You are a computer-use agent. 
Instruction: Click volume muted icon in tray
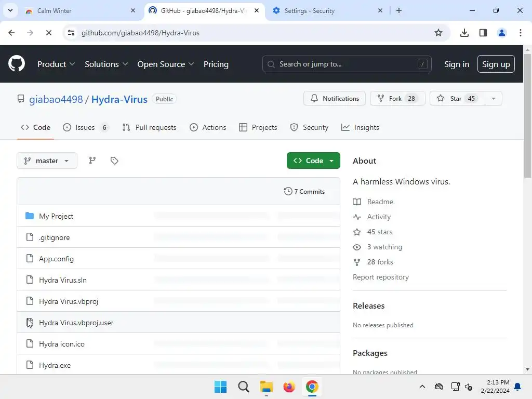pyautogui.click(x=469, y=387)
